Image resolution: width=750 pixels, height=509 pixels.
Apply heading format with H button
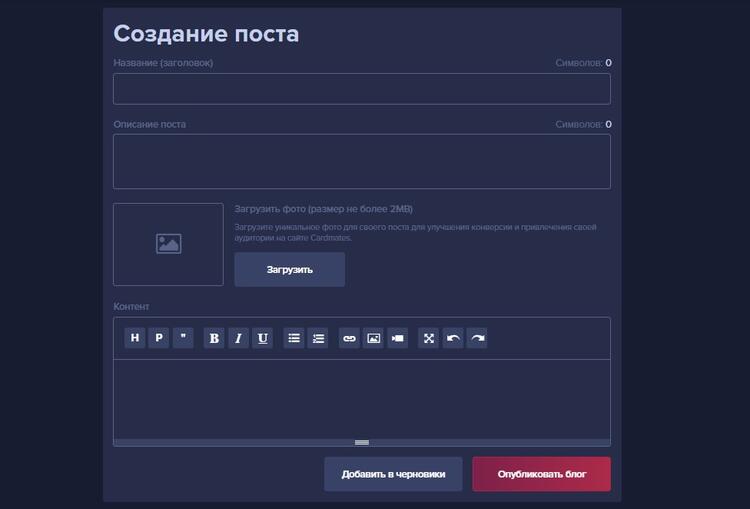coord(134,338)
